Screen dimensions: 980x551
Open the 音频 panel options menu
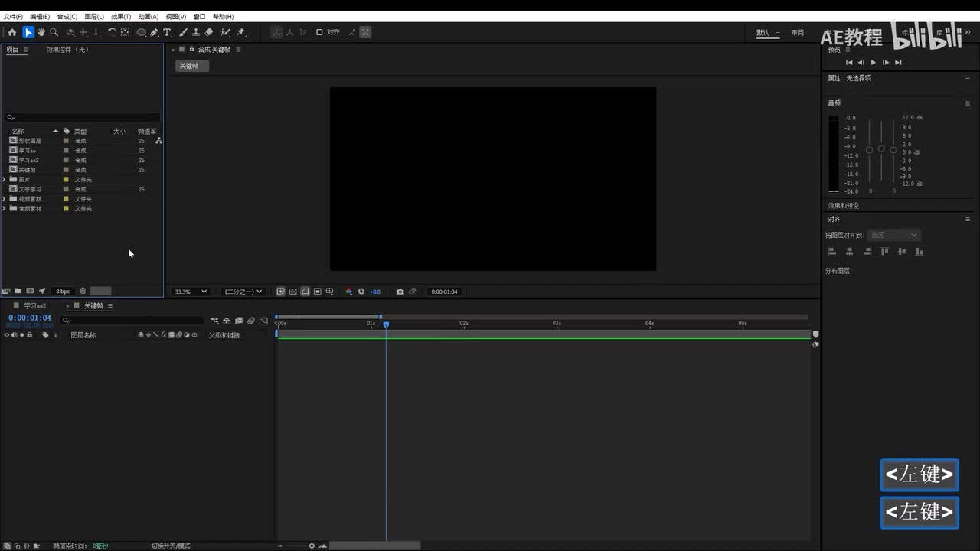[968, 103]
